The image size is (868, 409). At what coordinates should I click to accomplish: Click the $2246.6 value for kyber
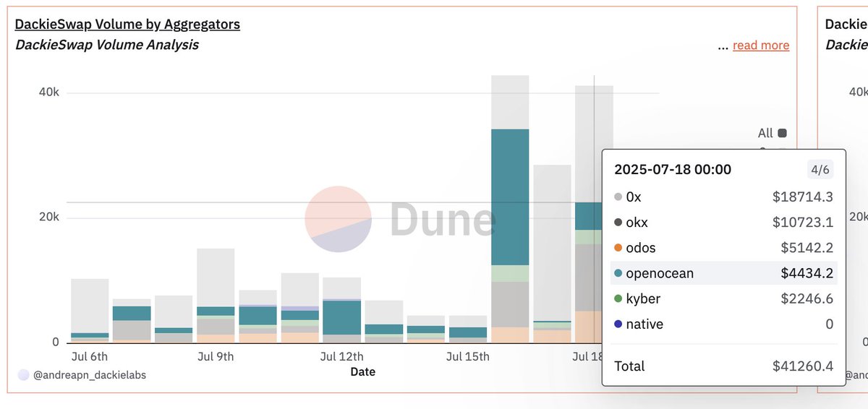pos(807,298)
